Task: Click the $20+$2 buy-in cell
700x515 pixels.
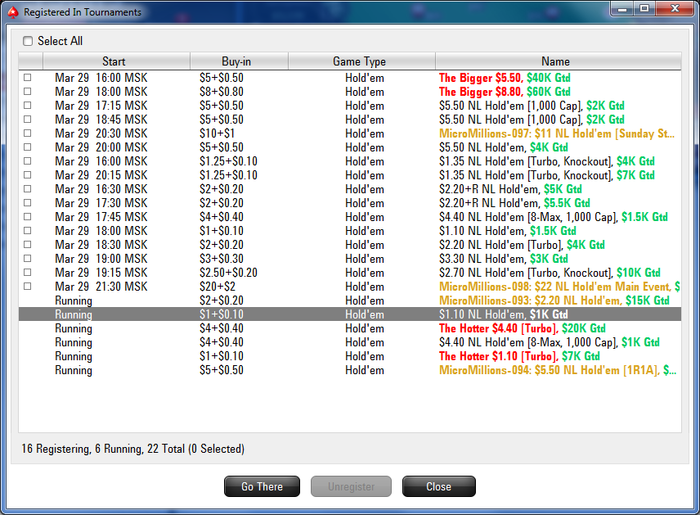Action: coord(217,286)
